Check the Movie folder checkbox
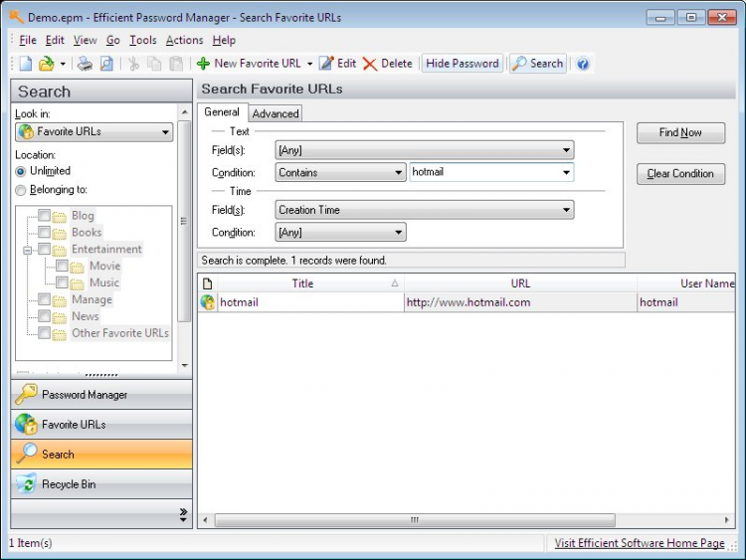746x560 pixels. coord(62,266)
